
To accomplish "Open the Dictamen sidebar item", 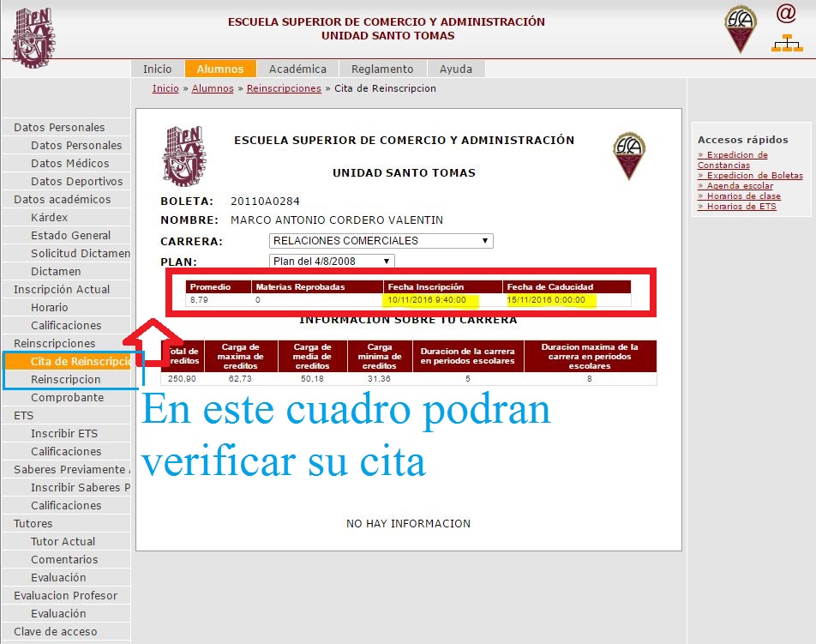I will click(65, 272).
